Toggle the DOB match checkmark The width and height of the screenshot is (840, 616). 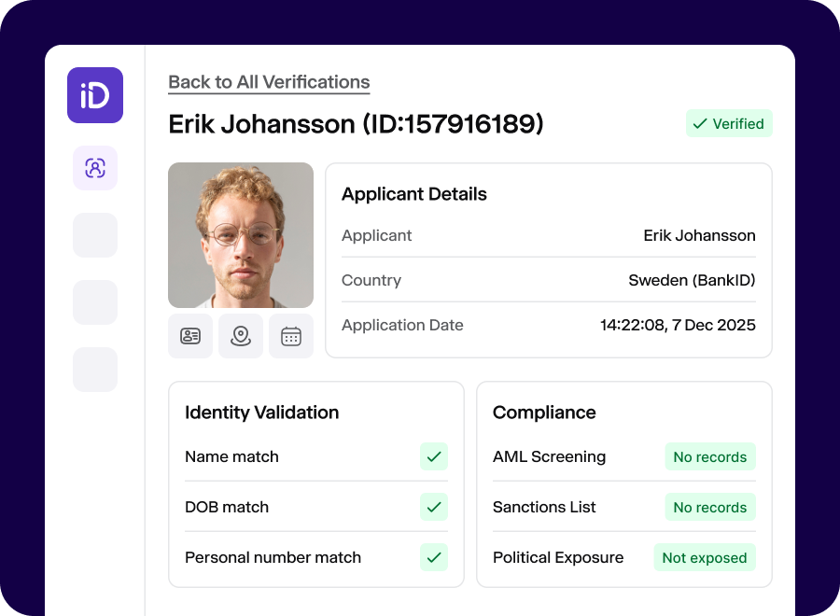tap(433, 507)
